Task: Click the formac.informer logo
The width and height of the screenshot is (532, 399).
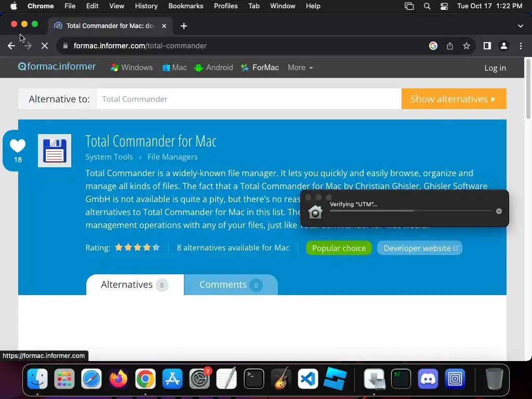Action: click(x=57, y=66)
